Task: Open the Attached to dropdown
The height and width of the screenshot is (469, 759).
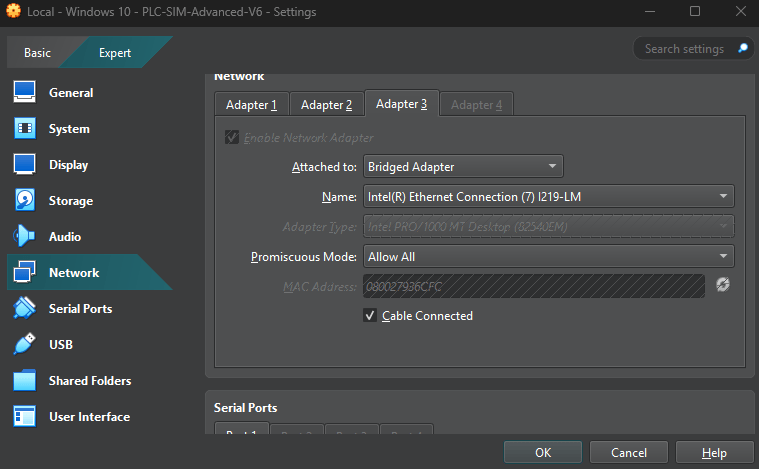Action: click(462, 167)
